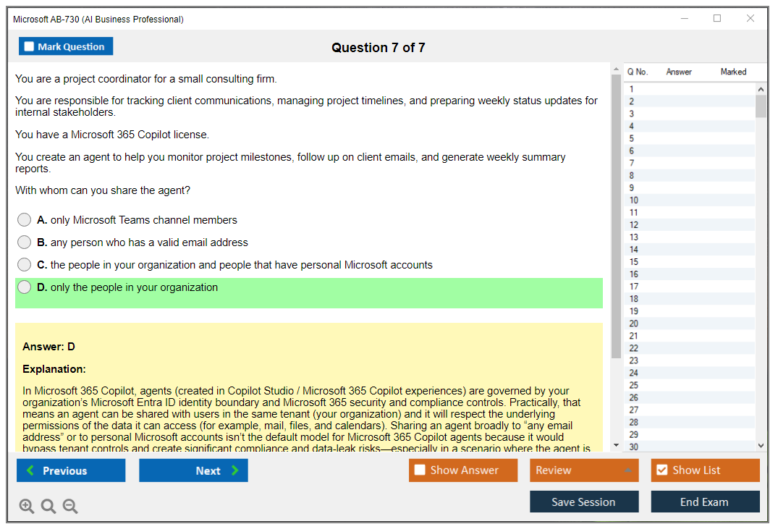Image resolution: width=778 pixels, height=532 pixels.
Task: Click the Marked column header
Action: point(733,72)
